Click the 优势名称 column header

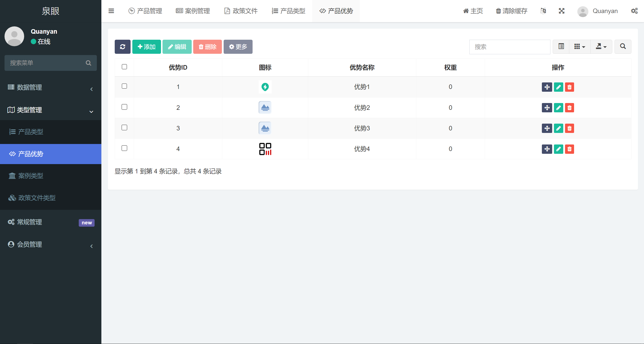coord(362,68)
